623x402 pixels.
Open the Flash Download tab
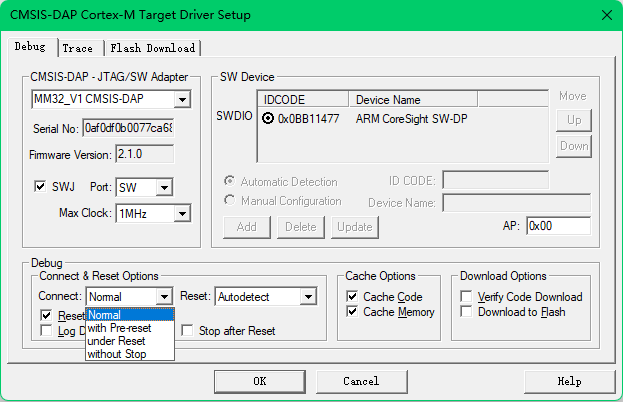click(153, 48)
